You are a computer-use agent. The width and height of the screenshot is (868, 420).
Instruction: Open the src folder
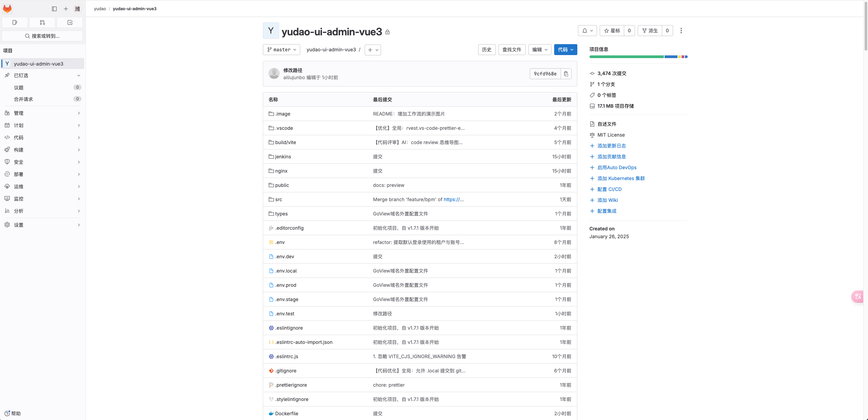point(278,199)
